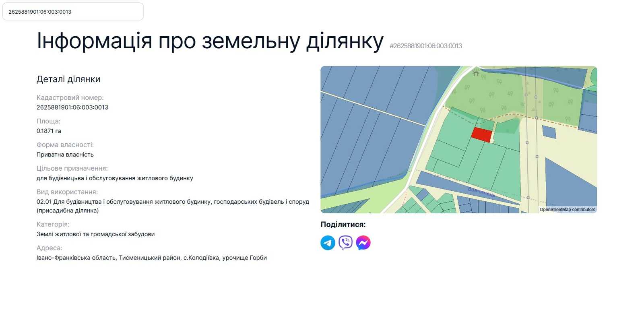Screen dimensions: 644x322
Task: Share via Telegram icon
Action: (328, 243)
